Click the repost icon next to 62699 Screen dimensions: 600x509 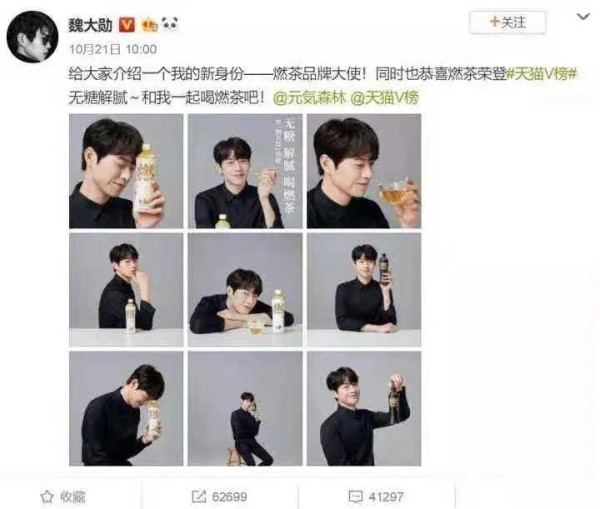[x=199, y=497]
